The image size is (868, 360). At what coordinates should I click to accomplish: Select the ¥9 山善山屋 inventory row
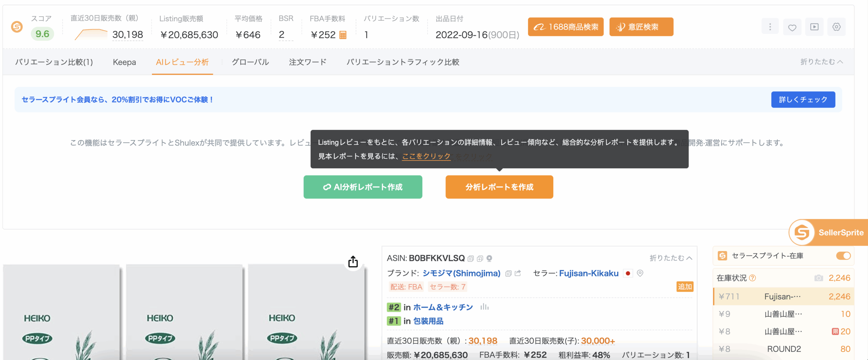(784, 314)
